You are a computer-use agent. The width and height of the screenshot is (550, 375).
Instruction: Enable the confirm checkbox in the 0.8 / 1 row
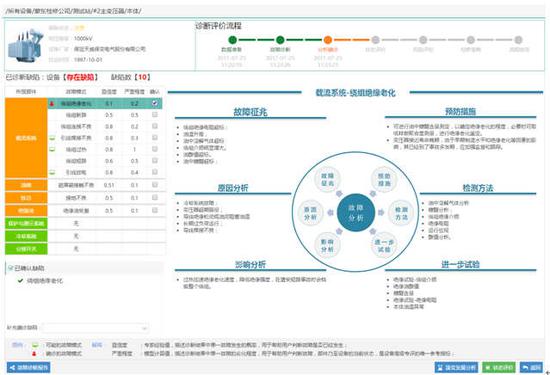click(x=155, y=149)
